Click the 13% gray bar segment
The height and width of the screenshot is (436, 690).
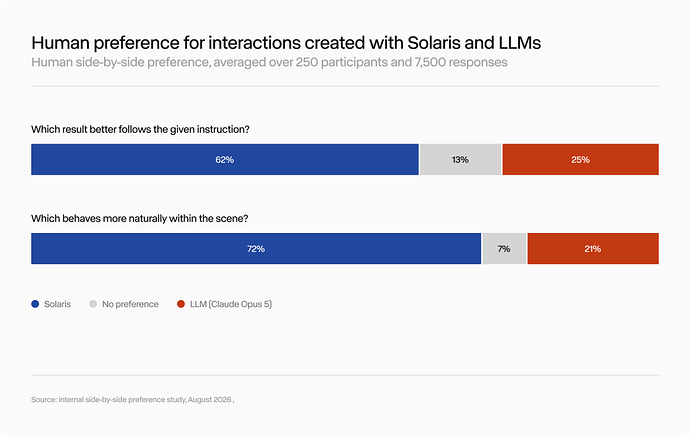click(460, 159)
